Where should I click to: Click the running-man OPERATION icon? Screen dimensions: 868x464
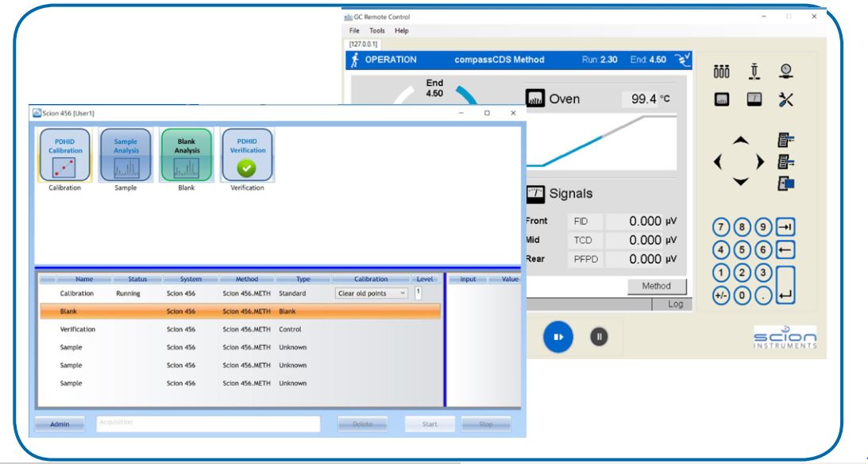pos(355,60)
